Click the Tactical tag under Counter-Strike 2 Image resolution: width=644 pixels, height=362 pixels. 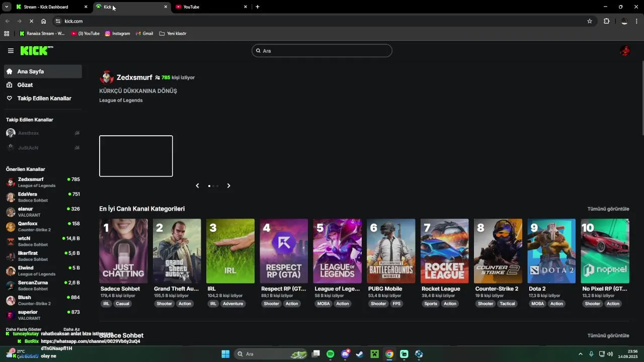click(507, 304)
